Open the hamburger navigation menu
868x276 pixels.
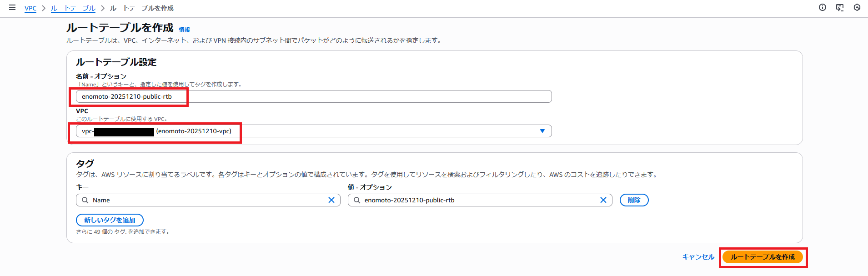(12, 8)
